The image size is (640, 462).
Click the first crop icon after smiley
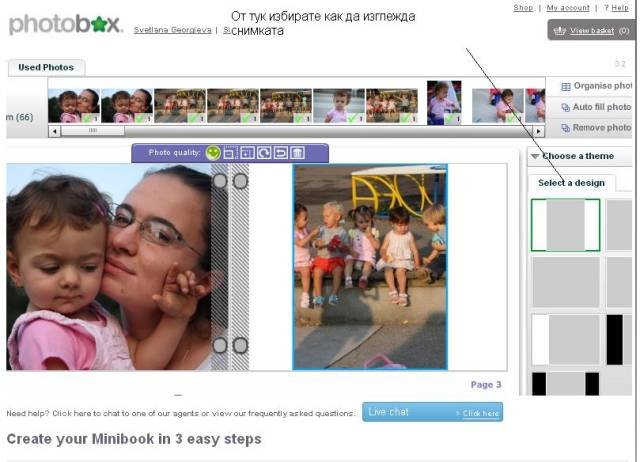click(230, 153)
